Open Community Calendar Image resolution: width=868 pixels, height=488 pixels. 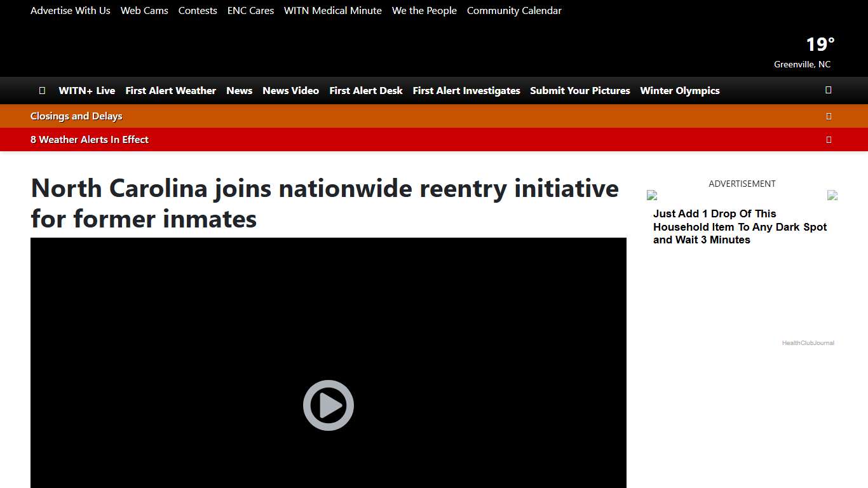pos(514,10)
